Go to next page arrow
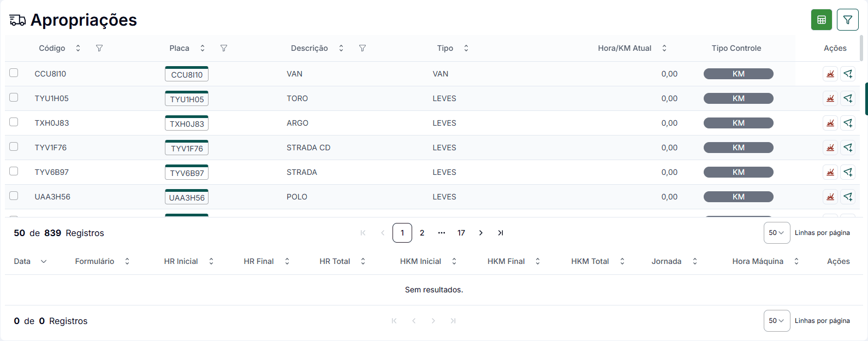This screenshot has height=341, width=868. coord(481,233)
